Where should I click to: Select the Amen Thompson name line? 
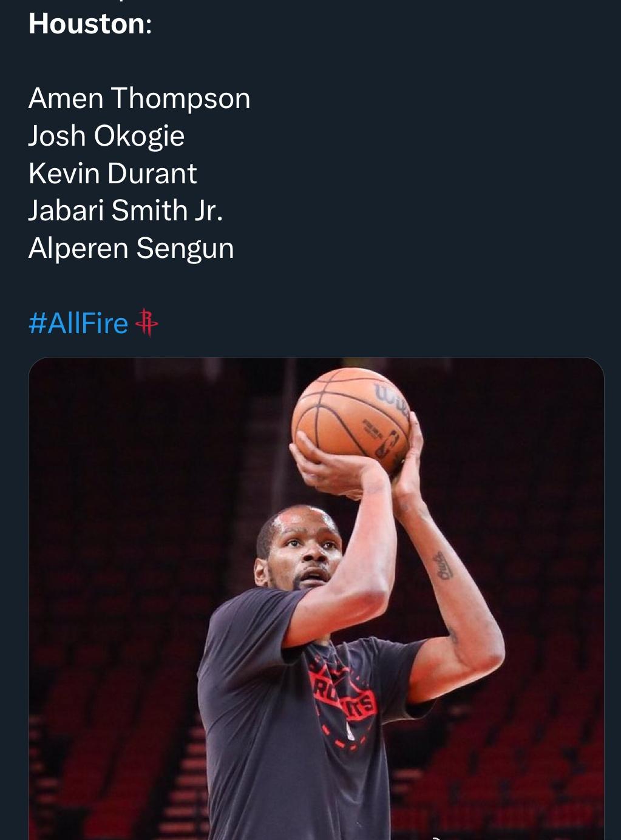[x=139, y=98]
